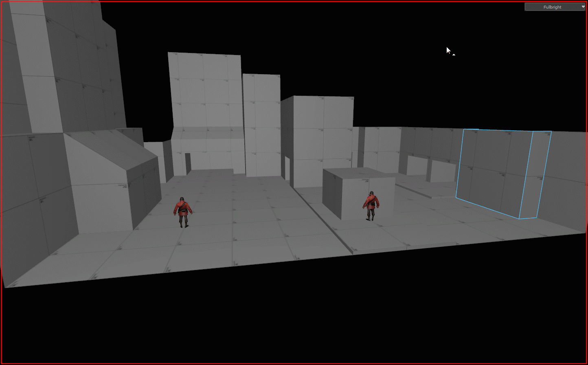
Task: Click the dark doorway under the tall tower
Action: [x=188, y=163]
